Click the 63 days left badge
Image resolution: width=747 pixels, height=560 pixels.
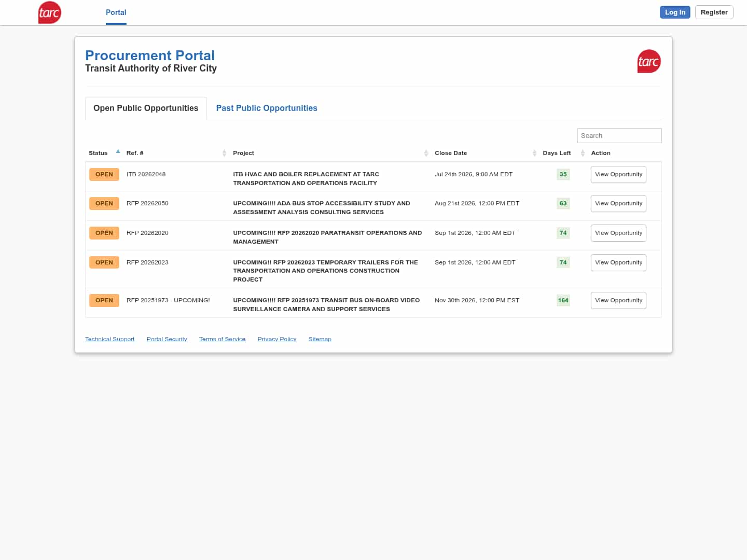point(563,204)
